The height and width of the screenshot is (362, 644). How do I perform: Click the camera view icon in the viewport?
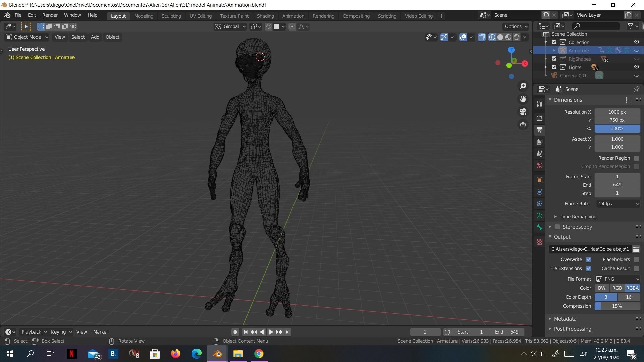click(x=523, y=112)
